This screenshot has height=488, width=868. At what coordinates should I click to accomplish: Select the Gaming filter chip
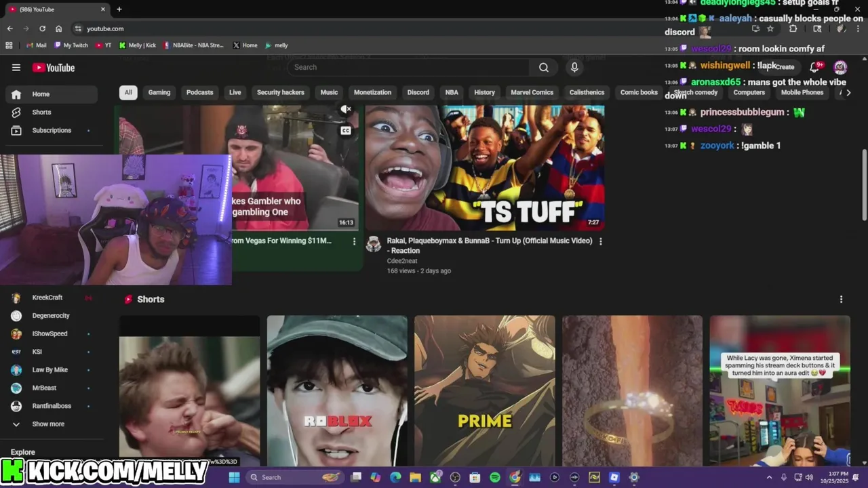tap(159, 92)
